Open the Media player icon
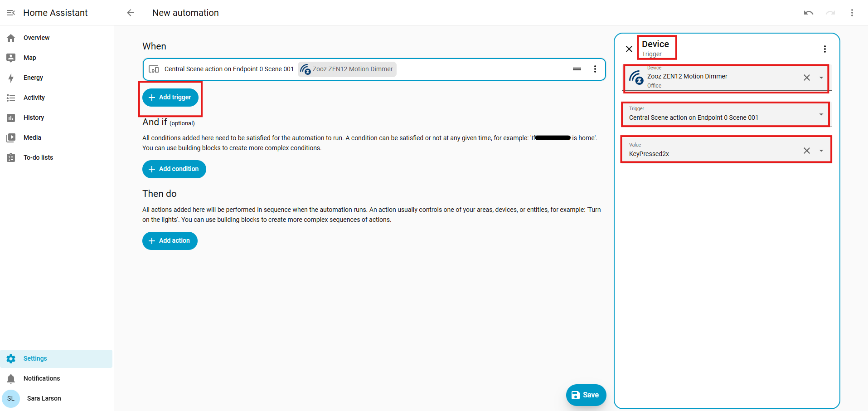868x411 pixels. [x=11, y=138]
